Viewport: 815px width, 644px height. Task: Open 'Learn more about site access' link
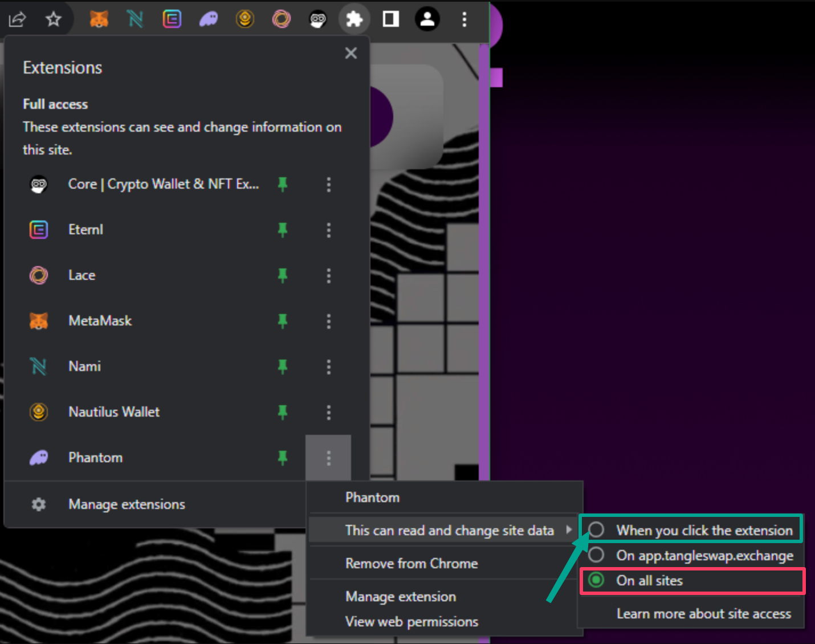[703, 614]
